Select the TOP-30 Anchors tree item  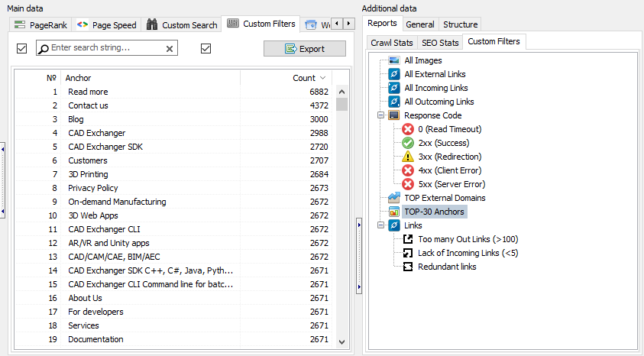coord(433,212)
